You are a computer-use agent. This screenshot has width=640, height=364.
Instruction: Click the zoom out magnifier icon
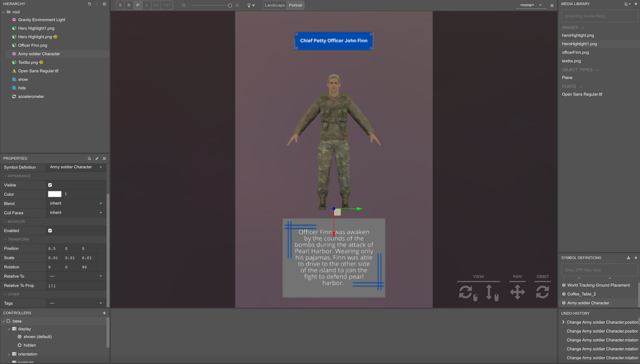[184, 5]
